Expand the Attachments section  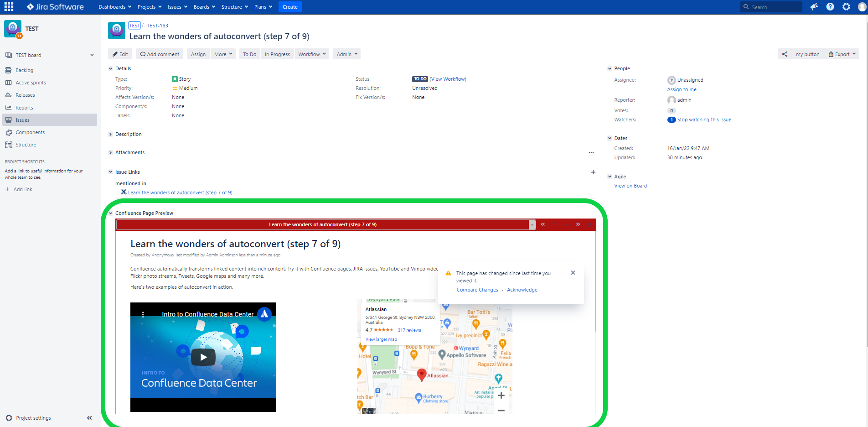[110, 152]
